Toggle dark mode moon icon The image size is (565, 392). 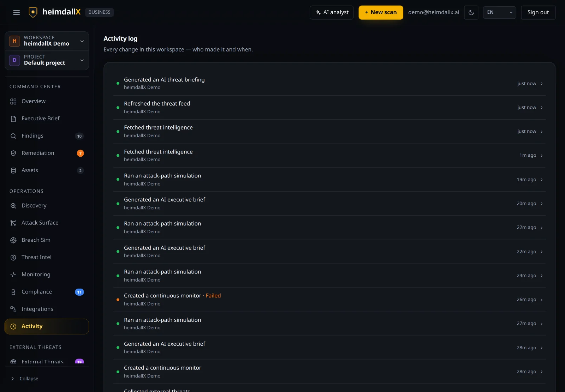[x=471, y=12]
